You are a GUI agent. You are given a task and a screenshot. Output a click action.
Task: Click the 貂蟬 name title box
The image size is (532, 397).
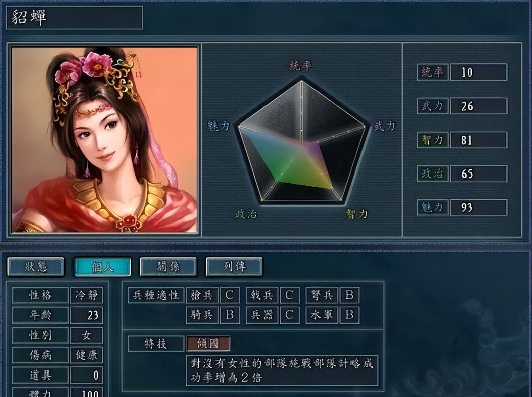tap(75, 17)
